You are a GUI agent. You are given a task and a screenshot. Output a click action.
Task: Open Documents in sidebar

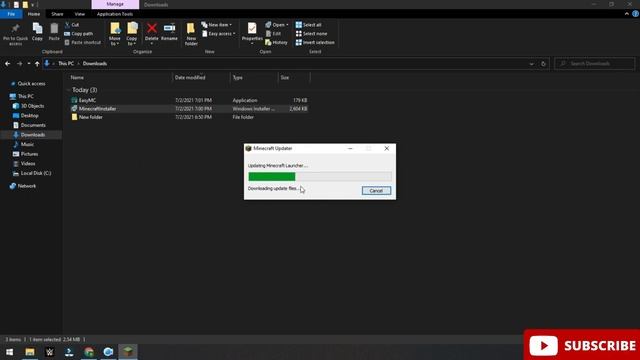(x=29, y=125)
